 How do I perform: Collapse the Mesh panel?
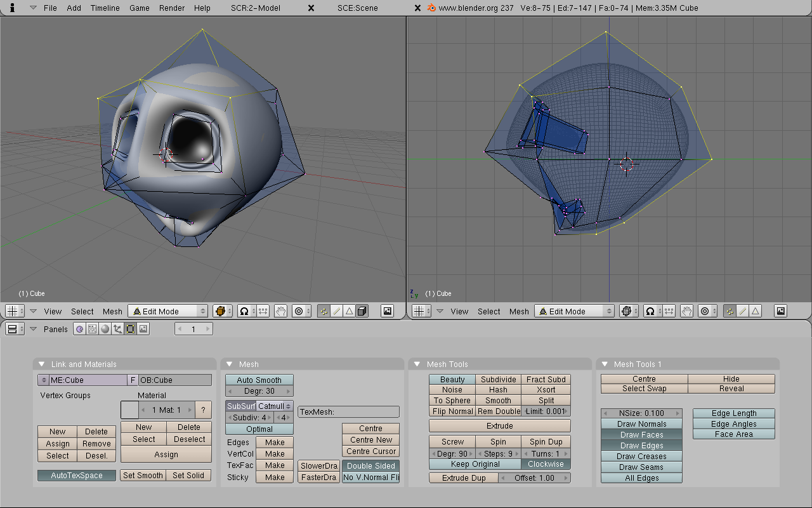click(x=230, y=364)
